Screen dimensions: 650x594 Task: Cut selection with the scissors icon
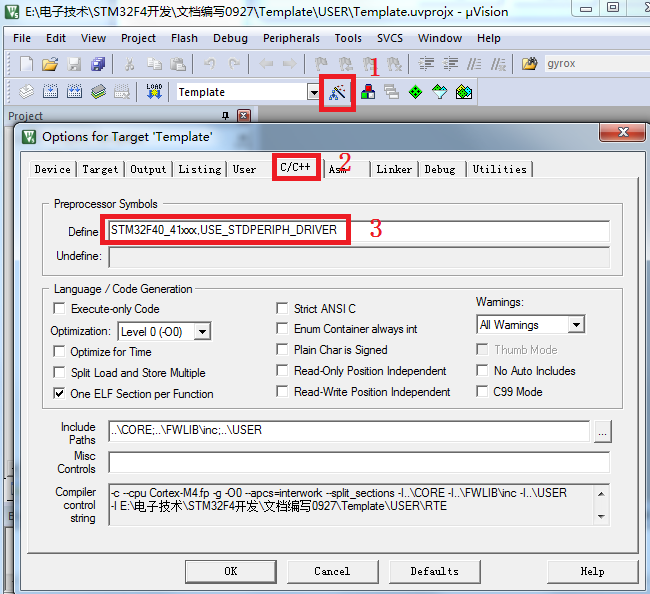pyautogui.click(x=130, y=63)
